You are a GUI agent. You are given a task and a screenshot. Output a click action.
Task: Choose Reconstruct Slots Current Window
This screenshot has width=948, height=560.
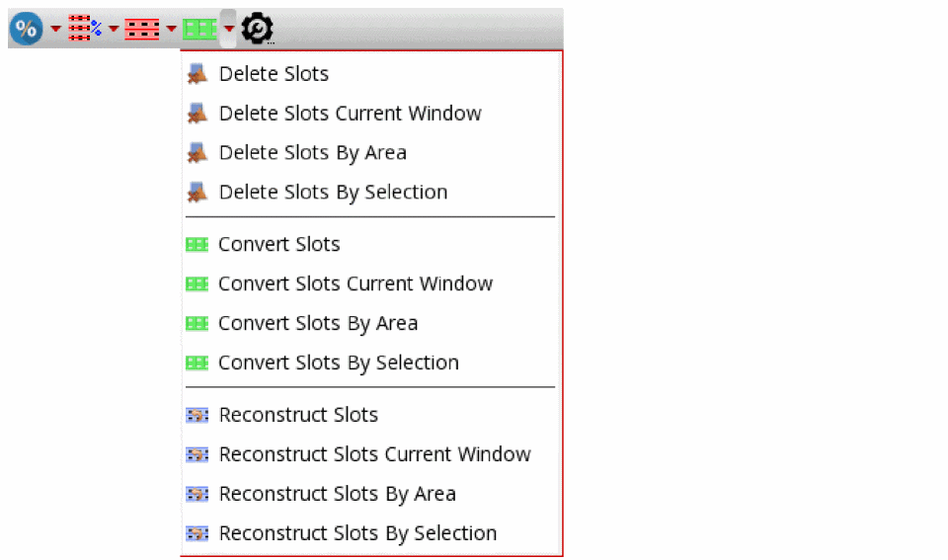coord(374,455)
